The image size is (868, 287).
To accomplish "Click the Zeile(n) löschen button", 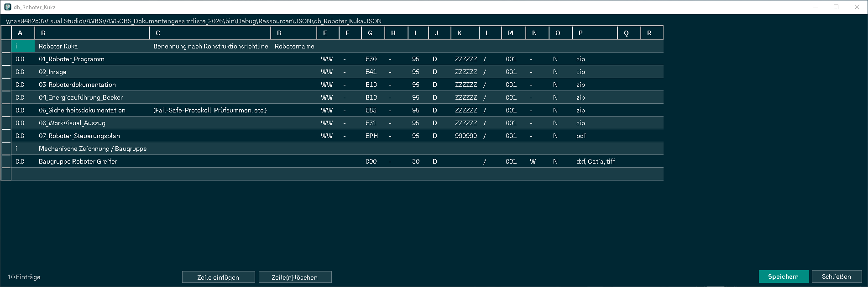I will [x=295, y=277].
